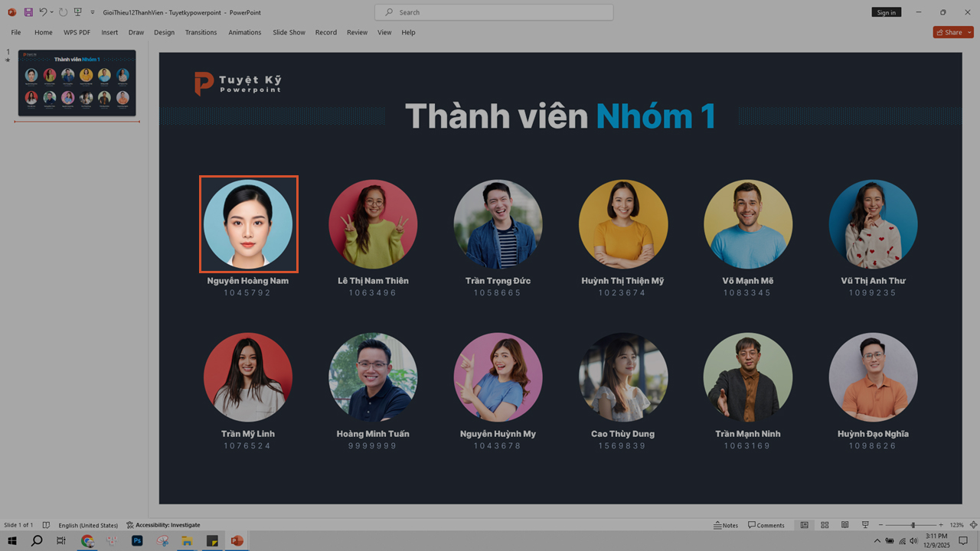
Task: Open proofing language English (United States)
Action: pyautogui.click(x=88, y=525)
